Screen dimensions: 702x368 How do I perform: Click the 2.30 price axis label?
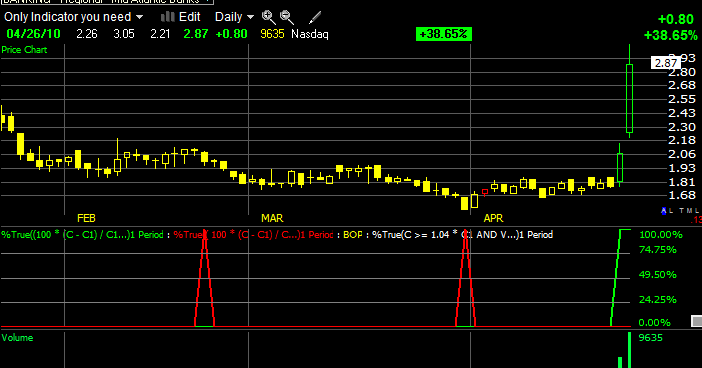click(x=682, y=127)
